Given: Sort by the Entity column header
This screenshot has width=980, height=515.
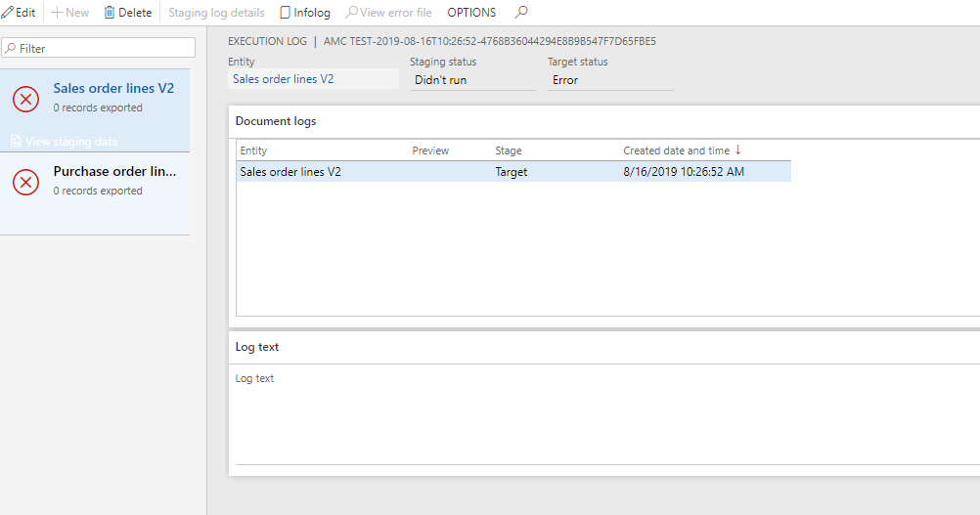Looking at the screenshot, I should 253,150.
